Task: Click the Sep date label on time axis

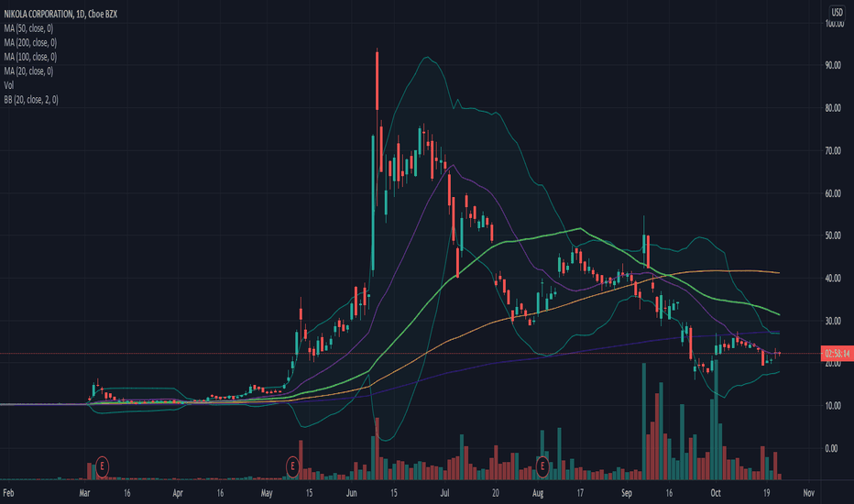Action: pyautogui.click(x=627, y=493)
